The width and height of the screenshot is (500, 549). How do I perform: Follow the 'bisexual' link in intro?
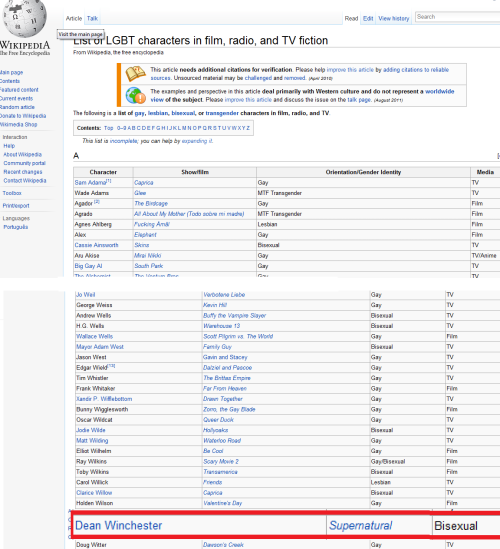(x=183, y=113)
